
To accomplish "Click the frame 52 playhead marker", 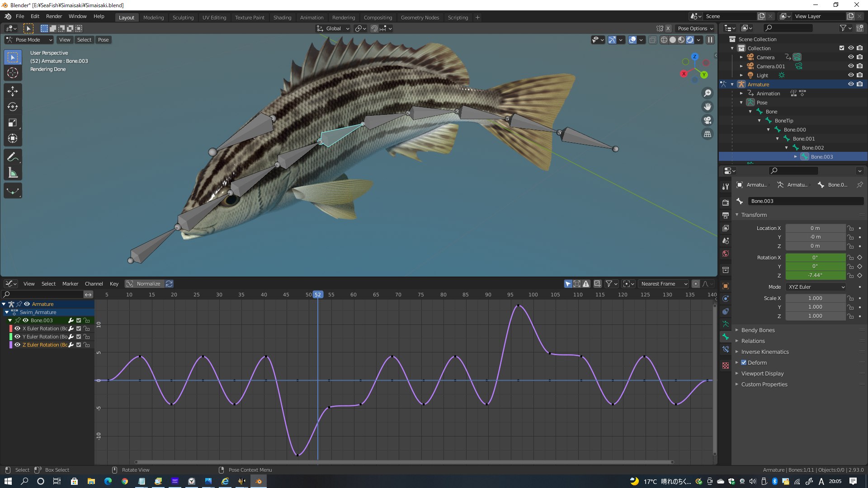I will [x=318, y=295].
